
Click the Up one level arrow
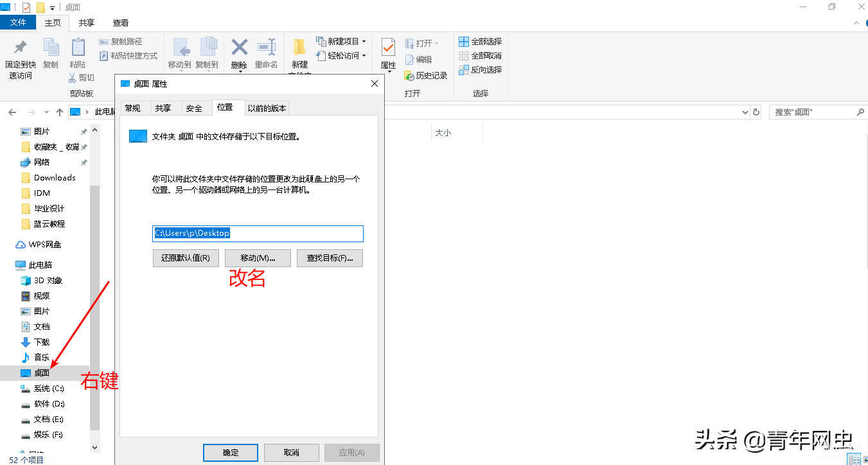[x=60, y=112]
